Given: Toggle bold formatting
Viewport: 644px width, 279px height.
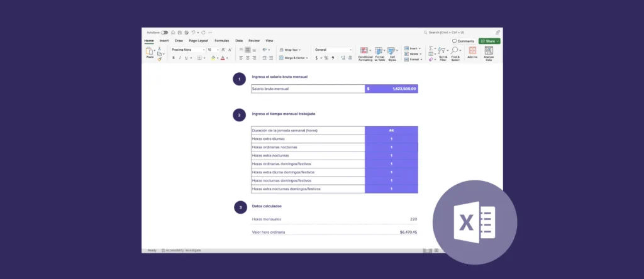Looking at the screenshot, I should (174, 58).
